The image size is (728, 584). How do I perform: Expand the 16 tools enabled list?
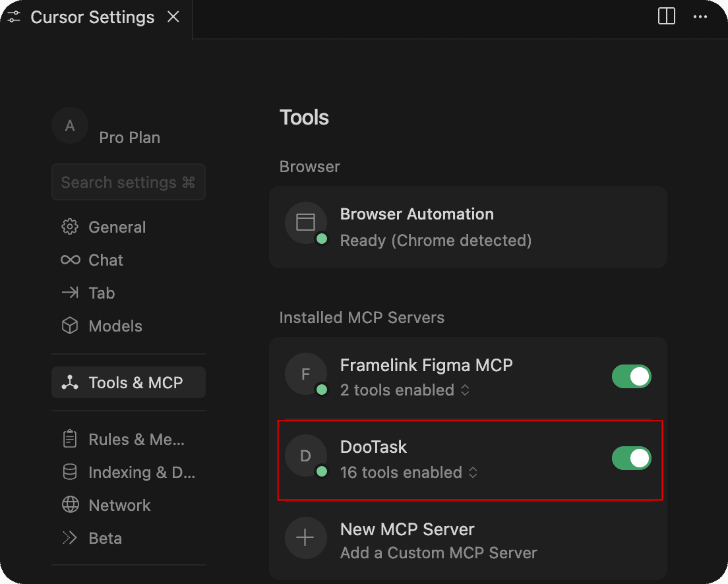pos(408,473)
